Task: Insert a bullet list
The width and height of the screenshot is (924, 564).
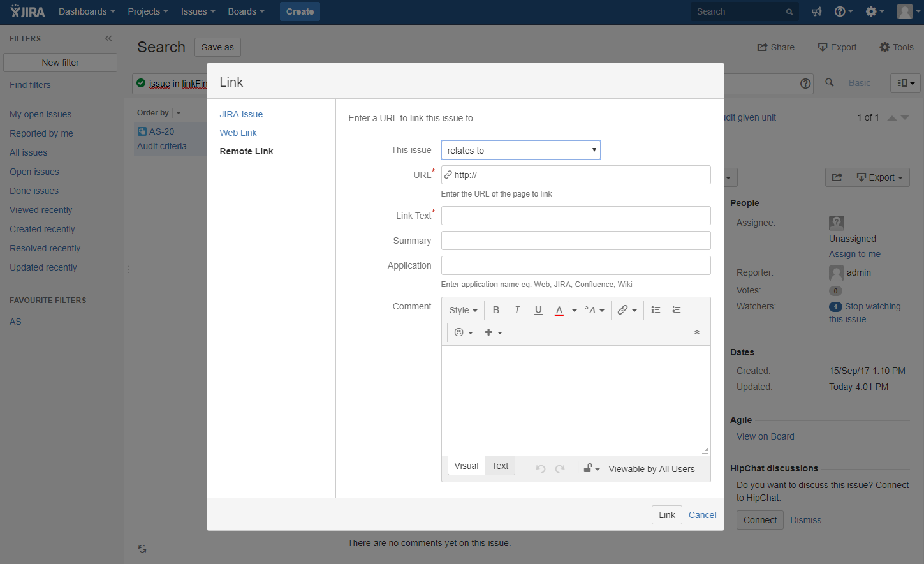Action: [x=656, y=310]
